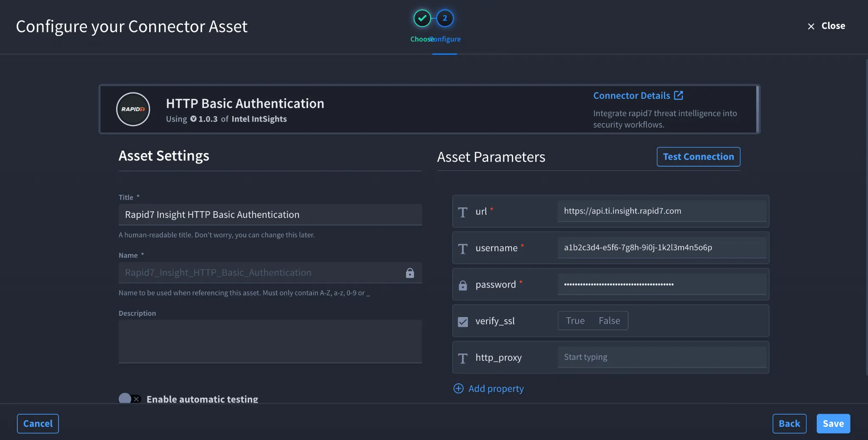Click the password input field
The height and width of the screenshot is (440, 868).
pos(662,284)
